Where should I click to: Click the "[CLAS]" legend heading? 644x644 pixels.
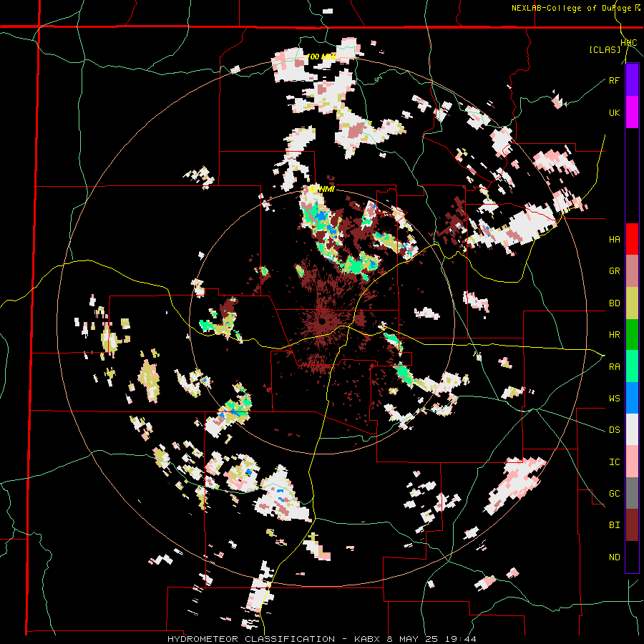click(605, 49)
